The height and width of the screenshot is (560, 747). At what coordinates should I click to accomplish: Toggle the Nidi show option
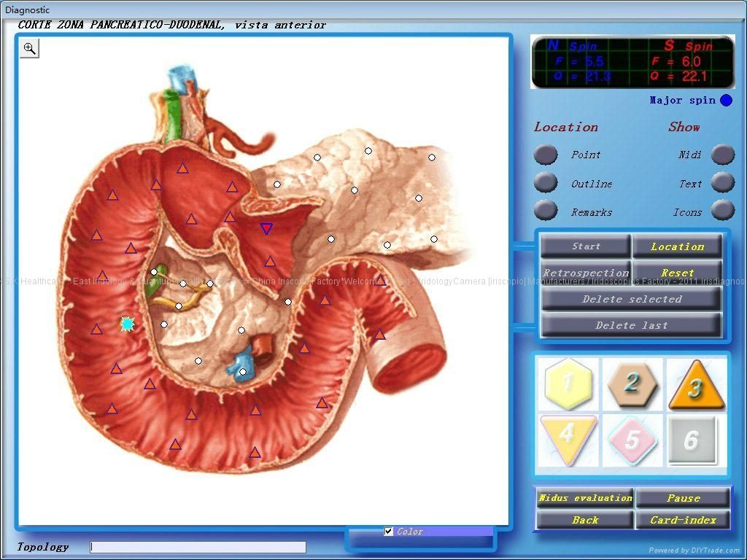pos(723,155)
